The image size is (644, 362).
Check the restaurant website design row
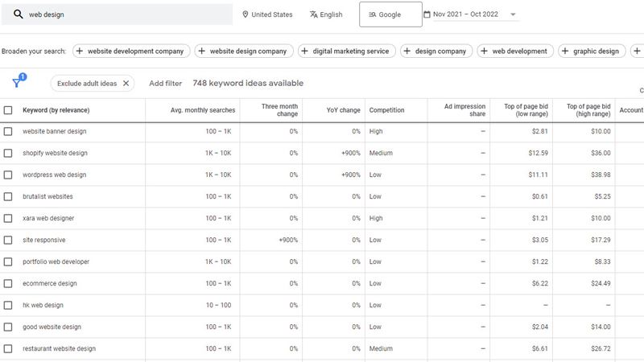tap(8, 349)
